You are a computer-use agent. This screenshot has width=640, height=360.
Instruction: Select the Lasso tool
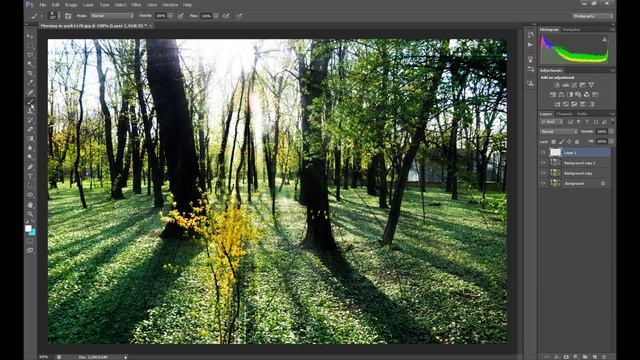[30, 55]
